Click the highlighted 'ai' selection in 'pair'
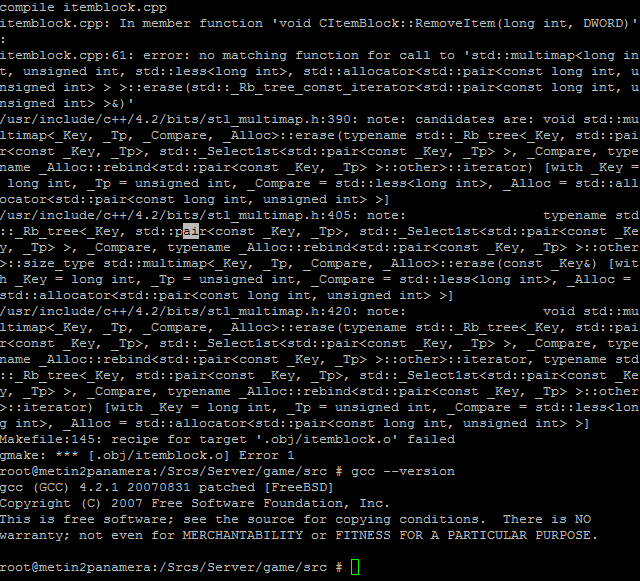 point(191,231)
